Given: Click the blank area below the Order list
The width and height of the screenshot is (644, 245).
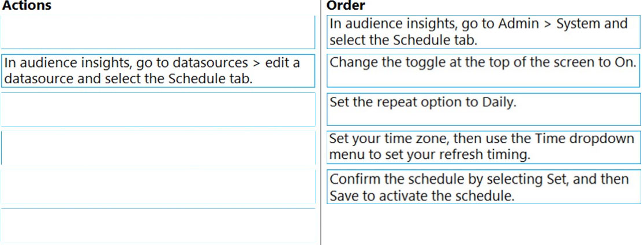Looking at the screenshot, I should tap(484, 225).
